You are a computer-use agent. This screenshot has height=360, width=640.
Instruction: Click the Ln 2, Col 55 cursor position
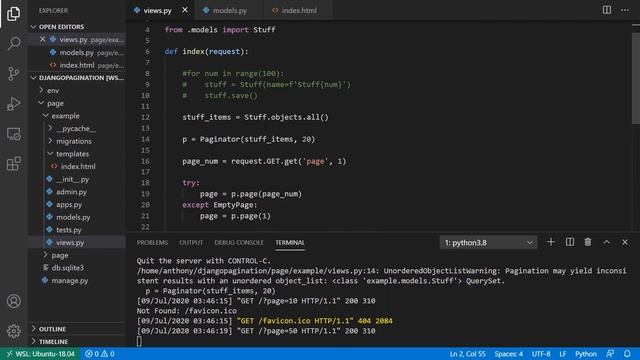click(x=467, y=354)
